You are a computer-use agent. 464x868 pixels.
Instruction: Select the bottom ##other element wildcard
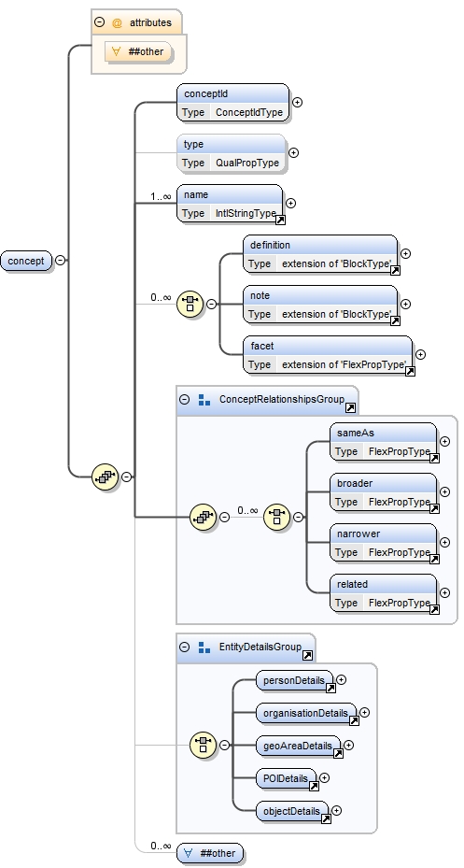pos(210,853)
